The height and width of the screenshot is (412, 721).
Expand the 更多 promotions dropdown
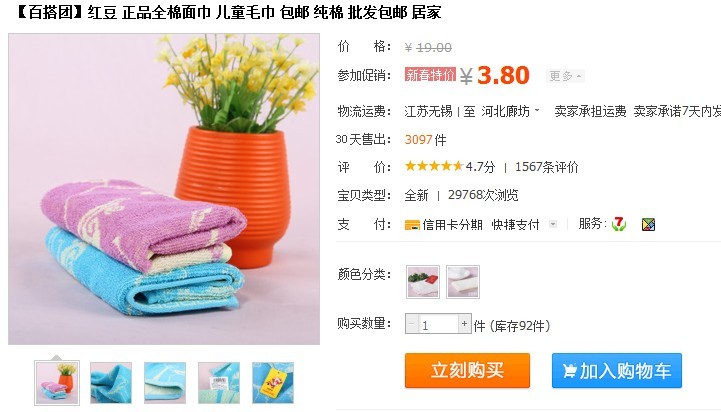(565, 76)
